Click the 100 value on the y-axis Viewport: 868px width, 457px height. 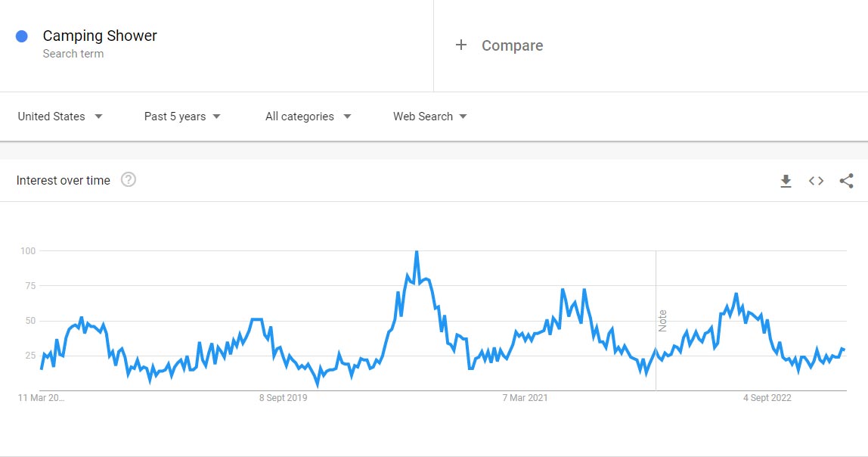tap(28, 250)
